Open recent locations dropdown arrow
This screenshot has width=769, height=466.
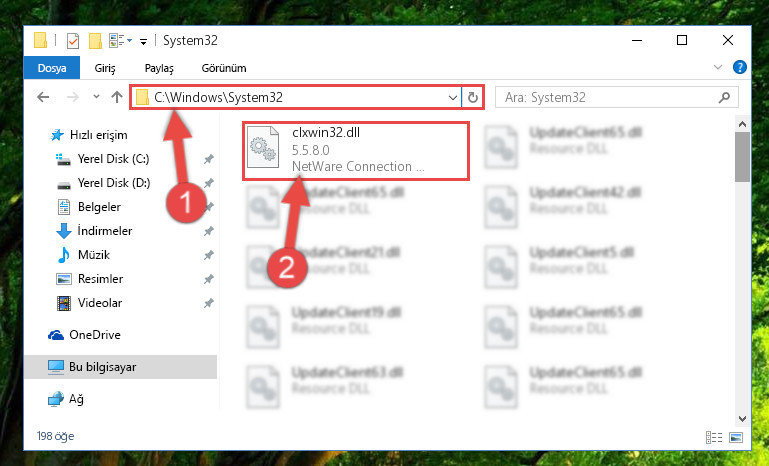(x=96, y=97)
